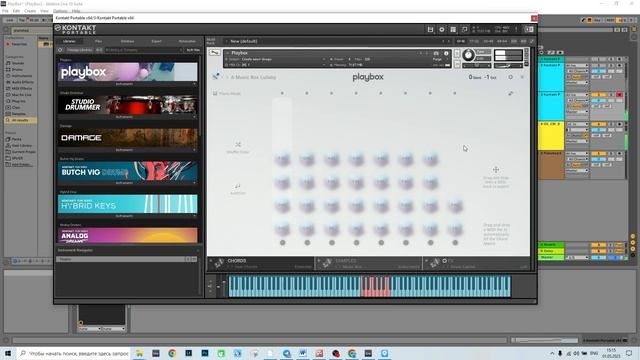The width and height of the screenshot is (640, 360).
Task: Click the snapshot camera icon on Playbox
Action: 436,53
